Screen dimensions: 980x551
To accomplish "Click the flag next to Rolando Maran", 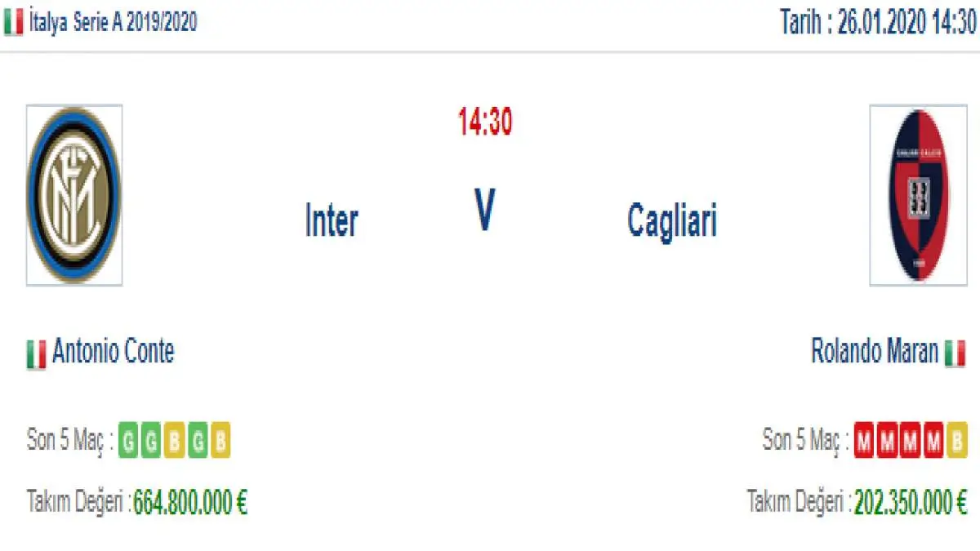I will click(955, 354).
